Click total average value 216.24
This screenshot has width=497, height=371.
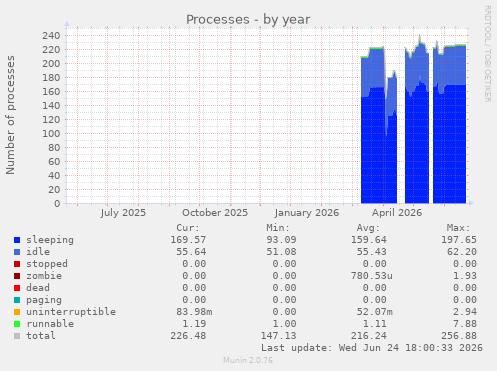pyautogui.click(x=369, y=336)
